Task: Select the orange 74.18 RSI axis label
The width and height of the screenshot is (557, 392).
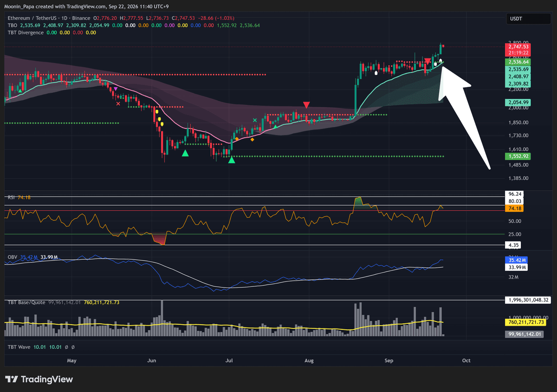Action: pos(515,209)
